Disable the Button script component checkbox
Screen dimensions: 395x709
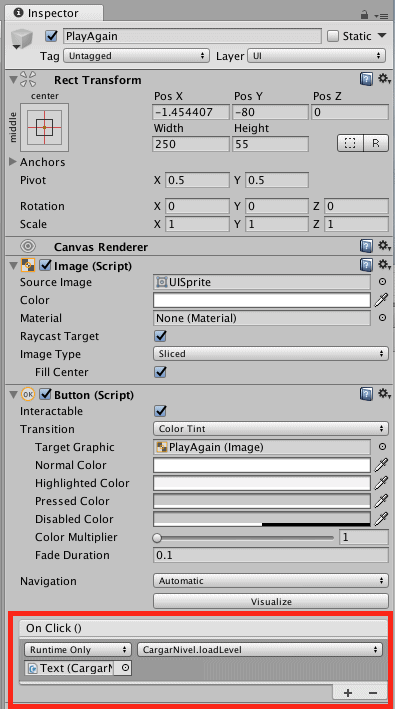(45, 394)
